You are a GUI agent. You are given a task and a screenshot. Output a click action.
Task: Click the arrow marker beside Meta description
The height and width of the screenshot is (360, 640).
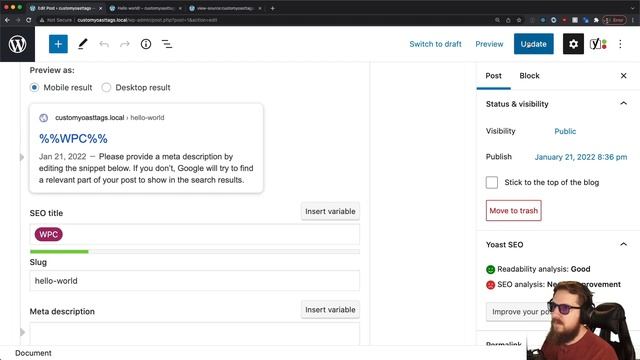point(22,332)
